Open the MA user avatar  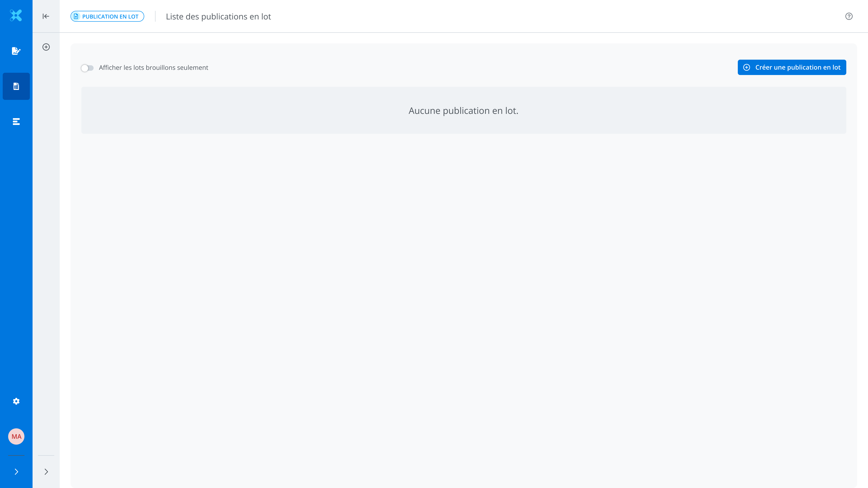[x=16, y=436]
